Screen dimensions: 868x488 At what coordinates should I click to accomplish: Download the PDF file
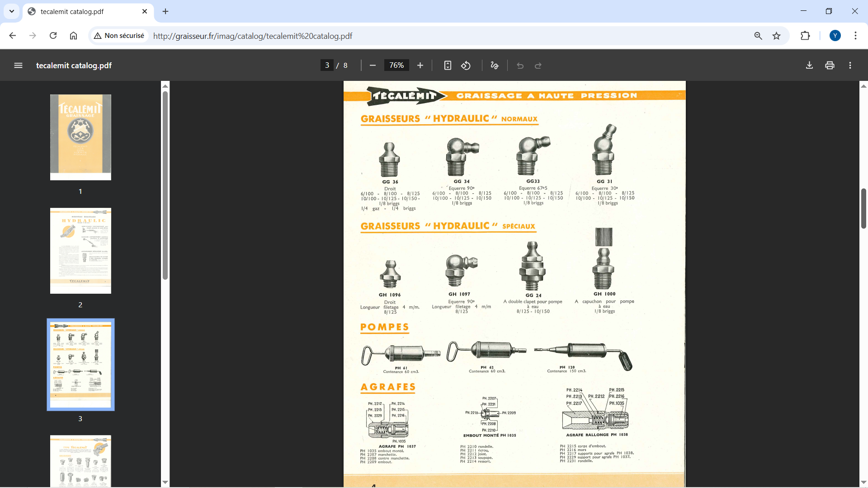[x=809, y=66]
